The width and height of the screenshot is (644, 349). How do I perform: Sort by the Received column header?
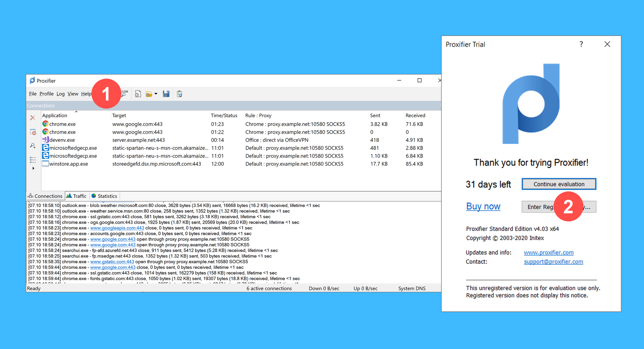coord(415,115)
